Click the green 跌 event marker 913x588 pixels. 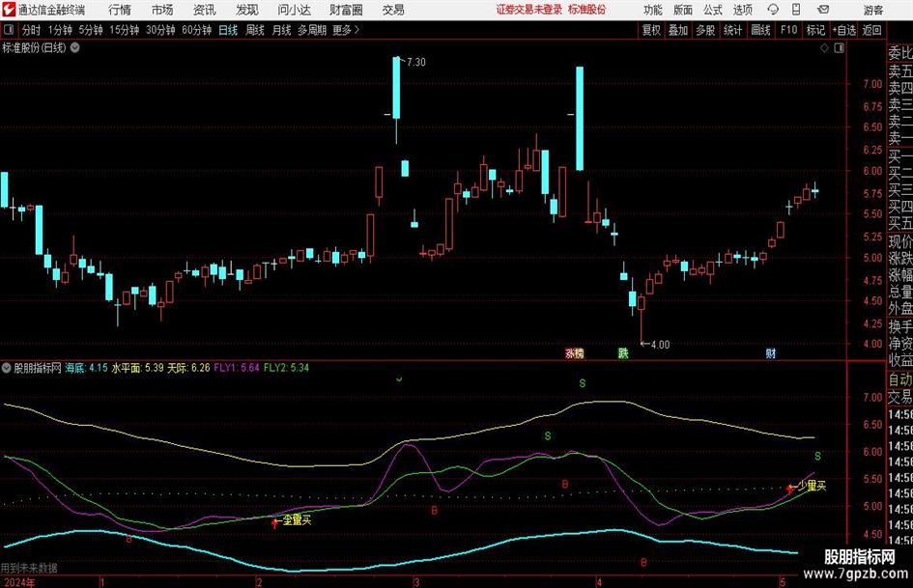pyautogui.click(x=623, y=352)
